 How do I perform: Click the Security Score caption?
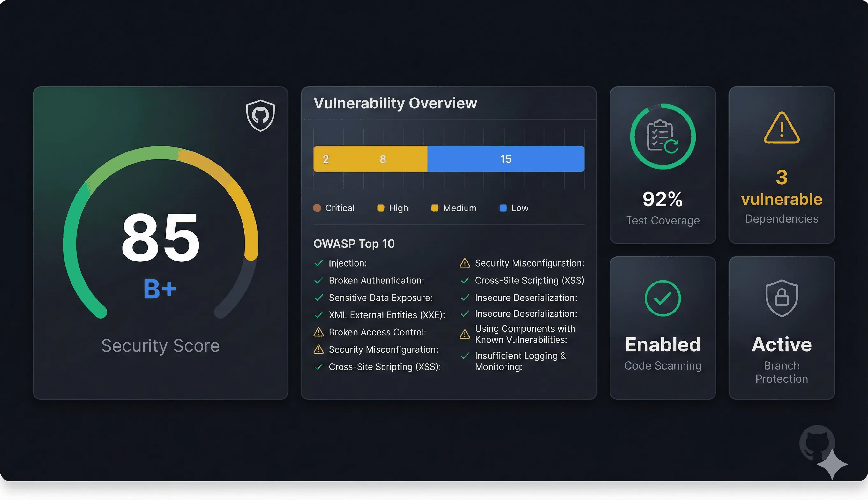tap(161, 346)
